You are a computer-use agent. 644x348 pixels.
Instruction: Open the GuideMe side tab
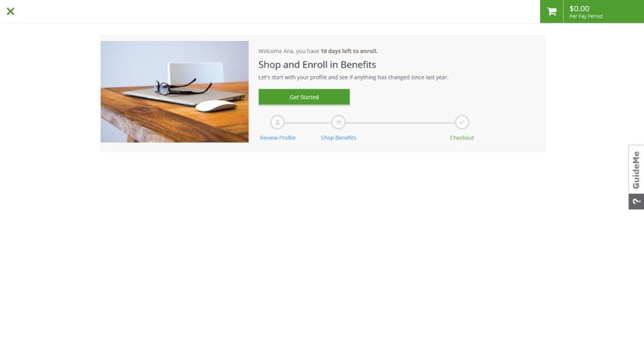coord(636,169)
